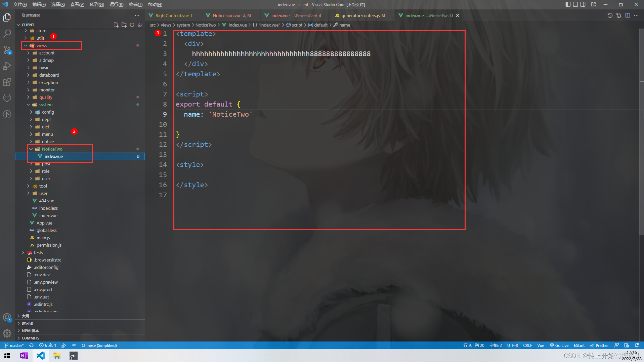Toggle the primary sidebar layout button
Screen dimensions: 644x362
pos(568,4)
